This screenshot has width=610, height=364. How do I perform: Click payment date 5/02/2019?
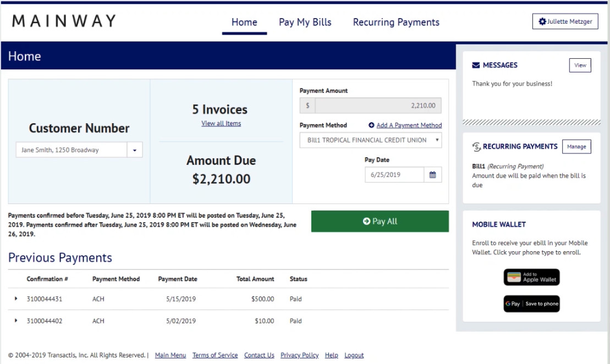point(181,321)
